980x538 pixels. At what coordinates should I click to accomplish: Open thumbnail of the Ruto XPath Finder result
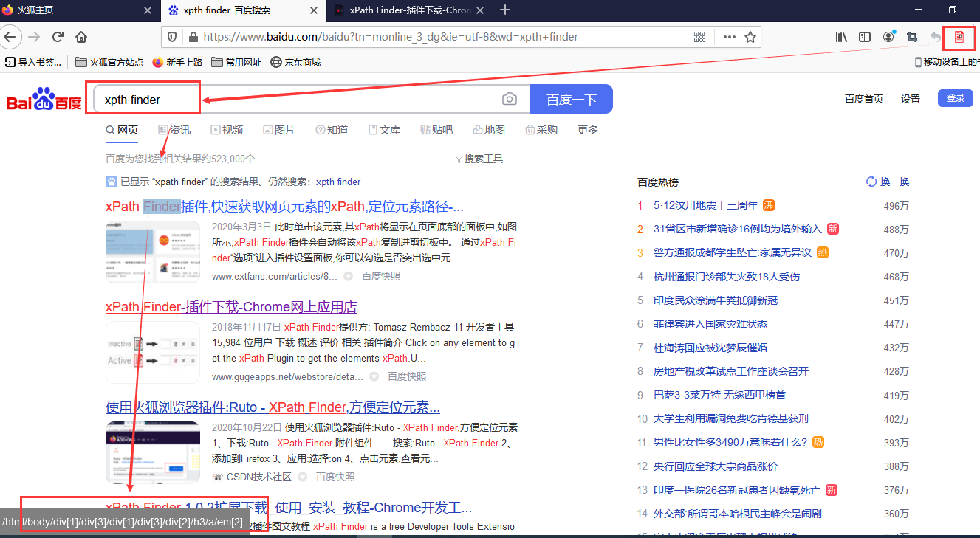pyautogui.click(x=153, y=452)
